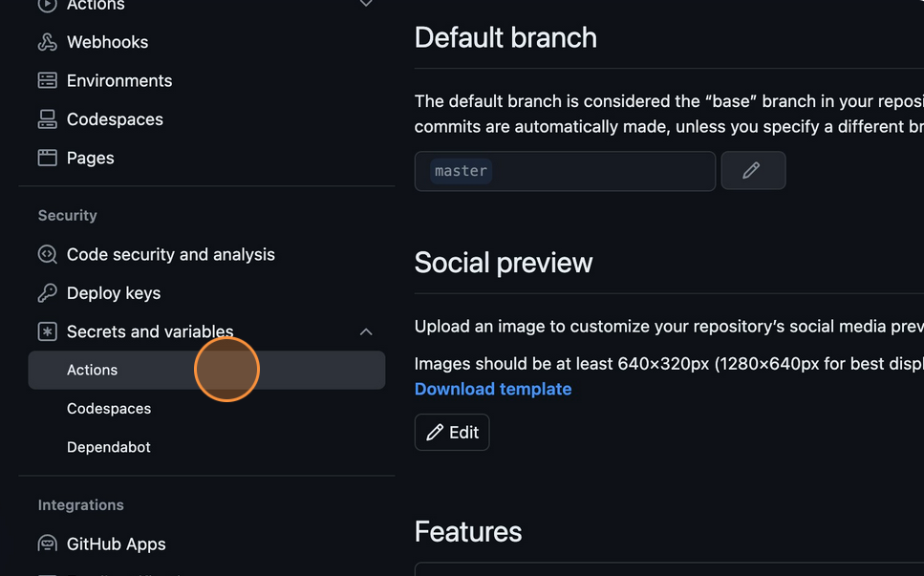Click the Code security and analysis shield icon

pyautogui.click(x=47, y=254)
